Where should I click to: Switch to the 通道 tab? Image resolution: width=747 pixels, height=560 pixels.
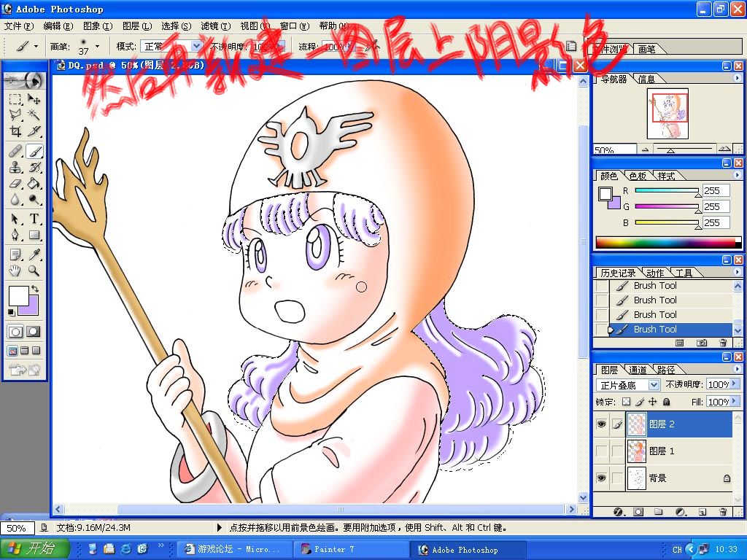(638, 370)
